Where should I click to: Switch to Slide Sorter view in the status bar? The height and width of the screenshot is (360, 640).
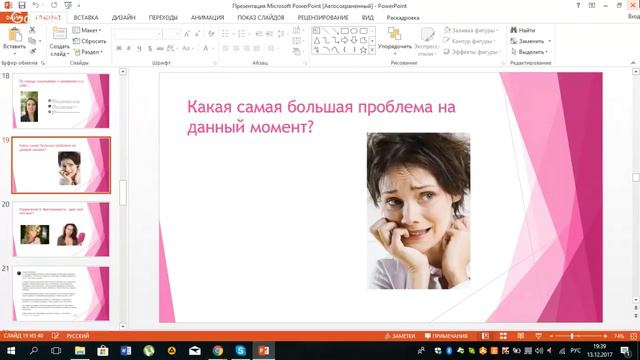click(x=503, y=336)
